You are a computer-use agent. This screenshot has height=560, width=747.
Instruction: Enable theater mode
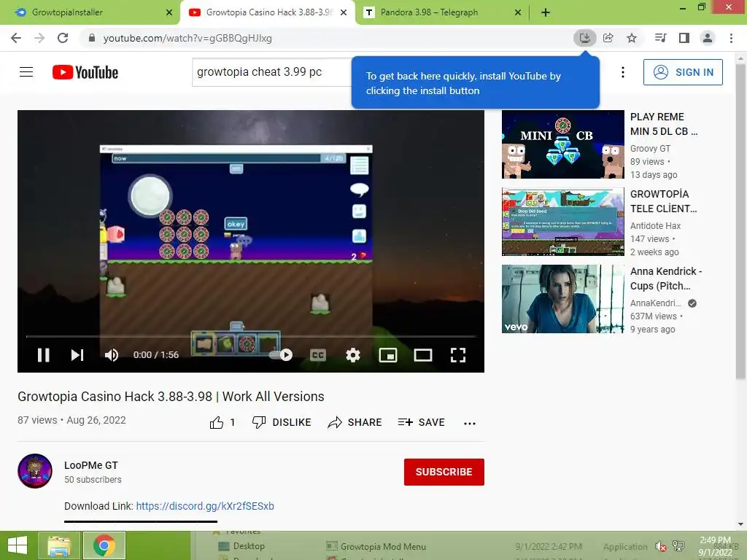(x=423, y=355)
